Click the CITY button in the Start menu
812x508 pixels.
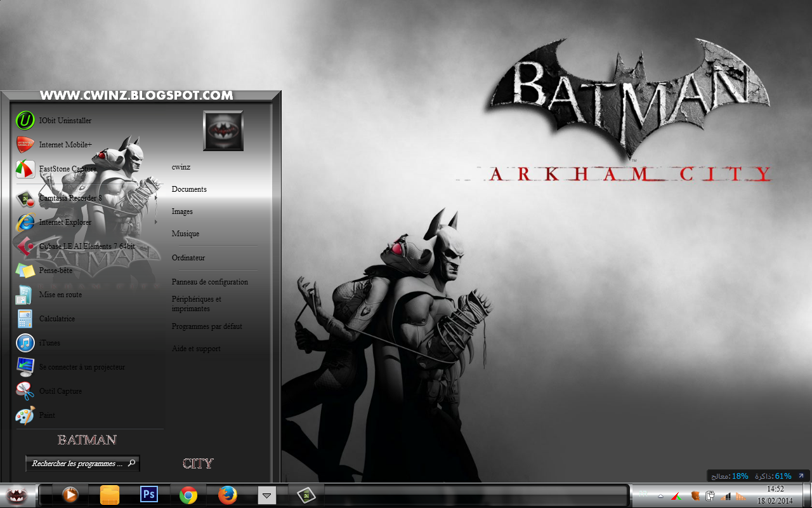click(x=198, y=464)
